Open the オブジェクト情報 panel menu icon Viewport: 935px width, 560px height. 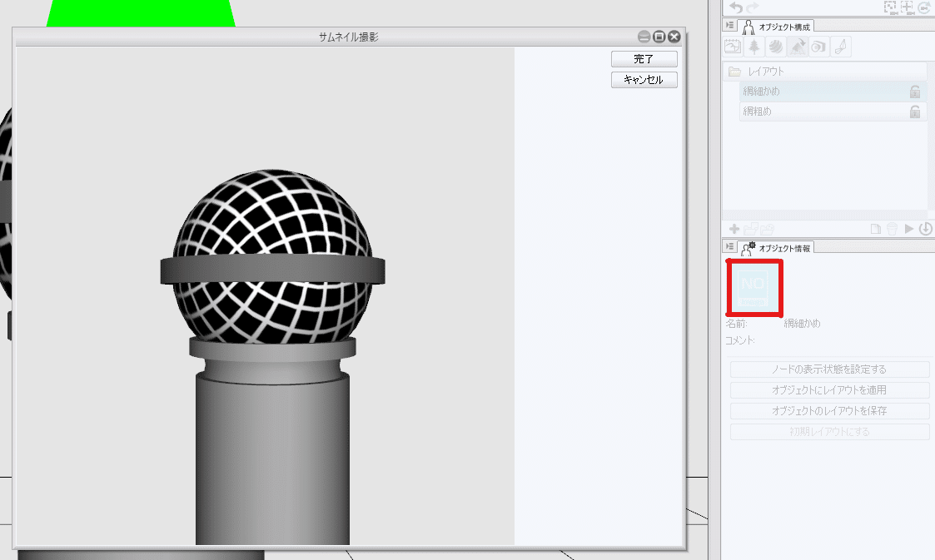(x=730, y=246)
